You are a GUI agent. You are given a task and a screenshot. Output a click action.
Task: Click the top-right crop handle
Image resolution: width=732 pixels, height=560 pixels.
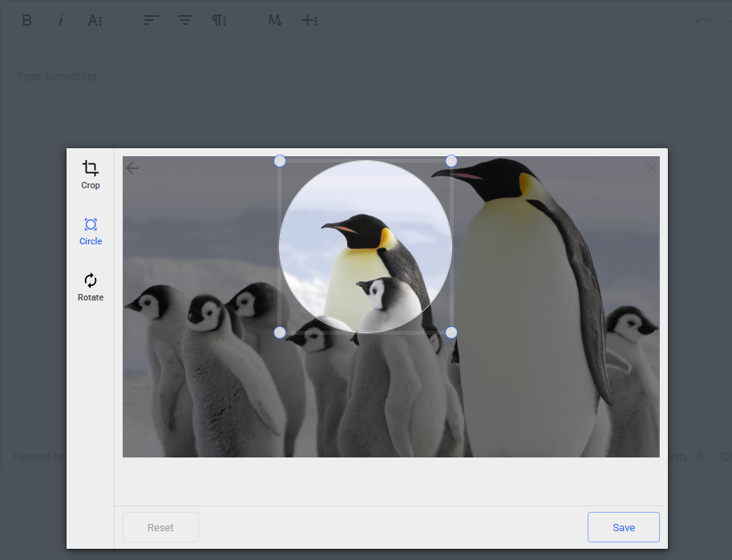point(451,161)
